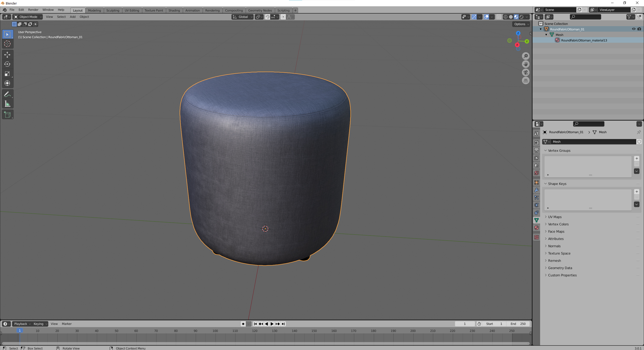Image resolution: width=644 pixels, height=350 pixels.
Task: Toggle snapping magnet in header
Action: pyautogui.click(x=268, y=17)
